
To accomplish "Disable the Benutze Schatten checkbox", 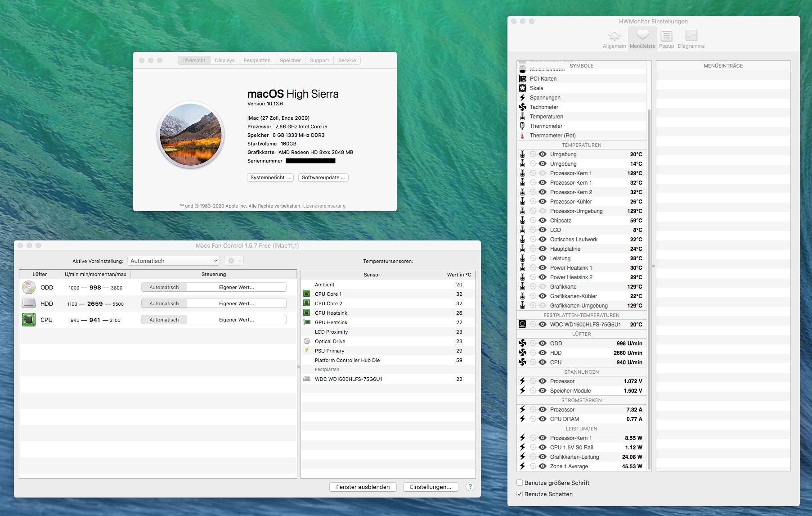I will [520, 494].
